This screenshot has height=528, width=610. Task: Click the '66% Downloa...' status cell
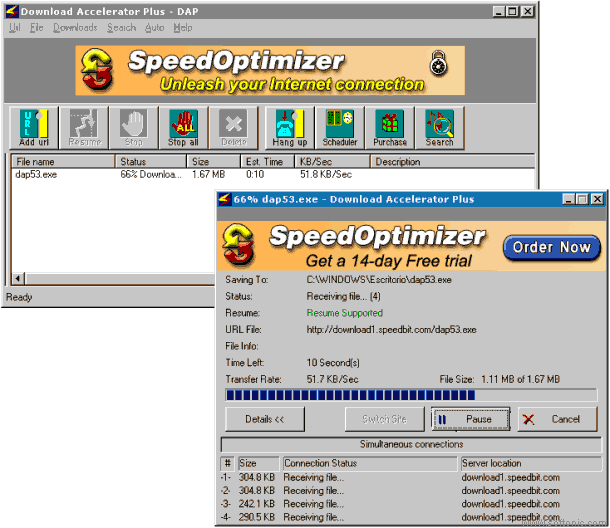[x=151, y=174]
